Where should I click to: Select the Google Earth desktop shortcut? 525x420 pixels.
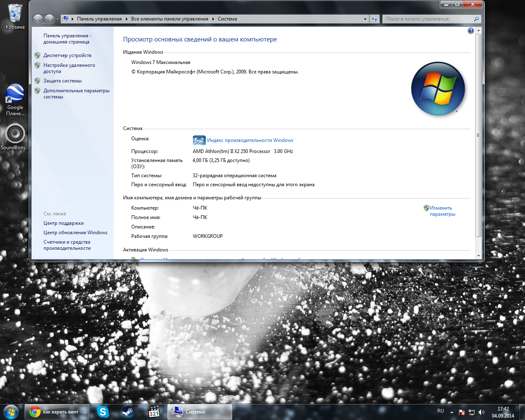click(x=15, y=100)
